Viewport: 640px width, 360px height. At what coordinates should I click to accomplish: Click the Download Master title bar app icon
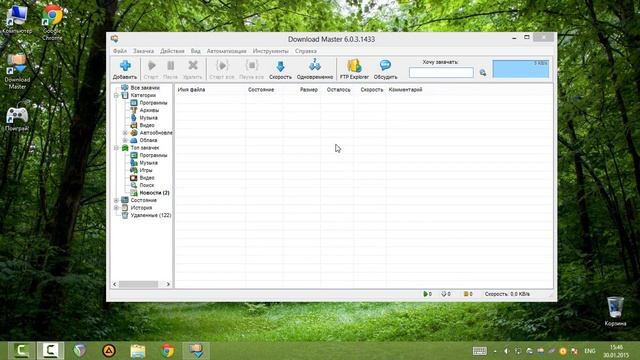[x=115, y=39]
